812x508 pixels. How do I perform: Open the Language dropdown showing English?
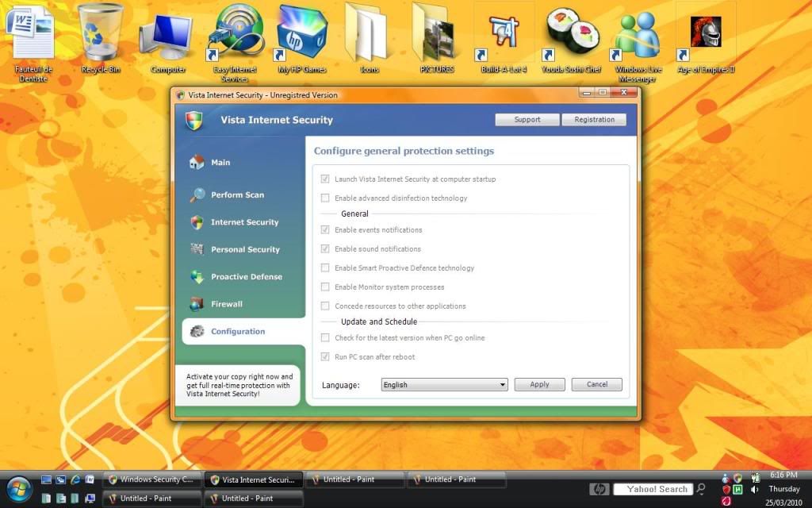point(444,385)
